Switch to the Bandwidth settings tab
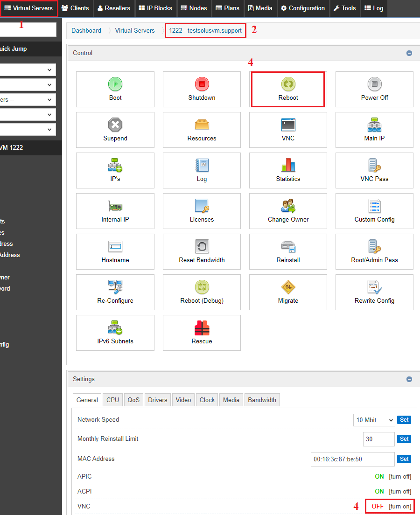The width and height of the screenshot is (420, 515). 262,400
